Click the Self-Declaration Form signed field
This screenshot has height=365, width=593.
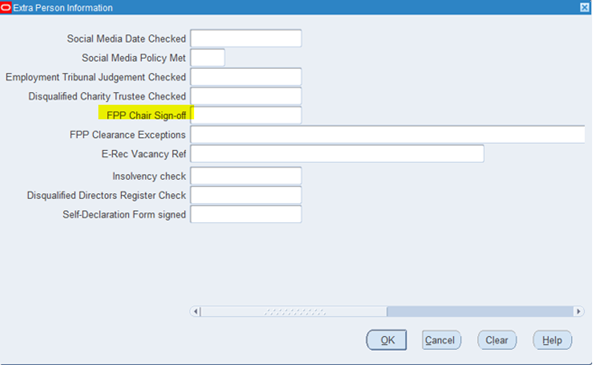(246, 214)
